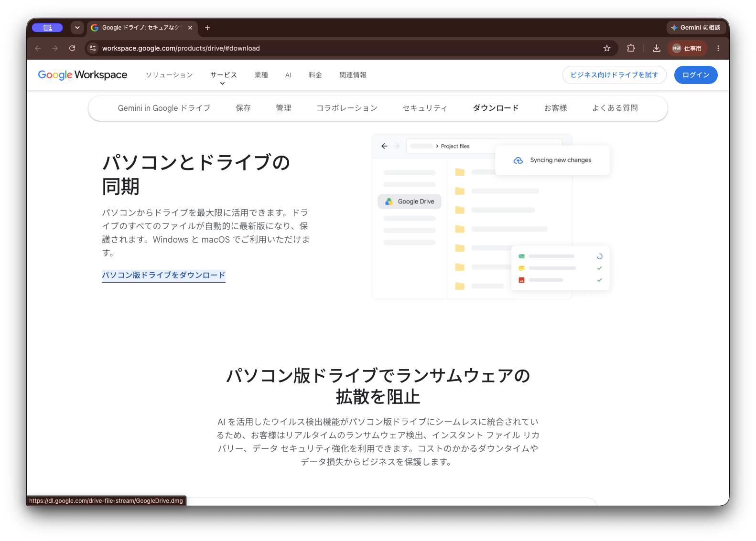Viewport: 756px width, 541px height.
Task: Open site info icon in address bar
Action: click(93, 48)
